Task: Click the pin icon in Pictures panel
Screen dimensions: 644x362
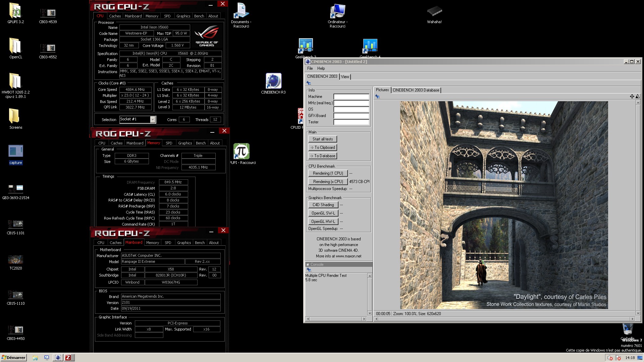Action: pos(377,97)
